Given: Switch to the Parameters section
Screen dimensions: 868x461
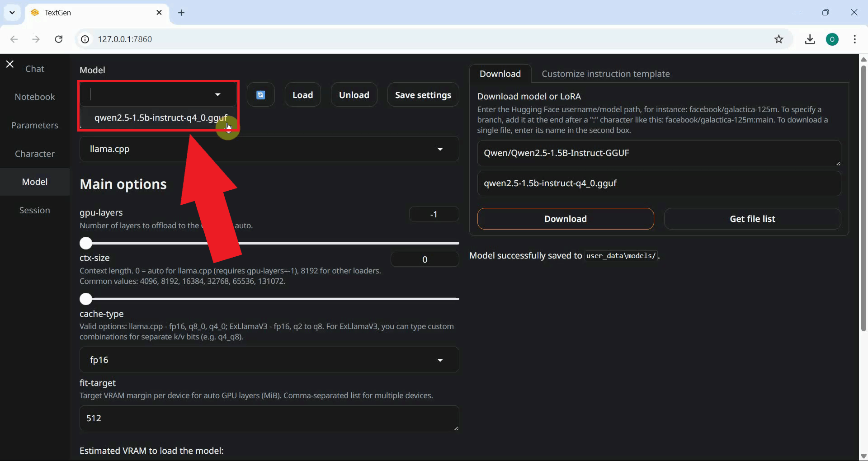Looking at the screenshot, I should pyautogui.click(x=35, y=125).
